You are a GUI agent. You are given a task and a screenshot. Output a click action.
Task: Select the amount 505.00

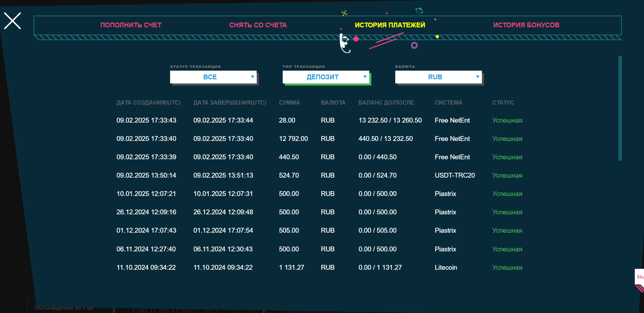coord(289,230)
